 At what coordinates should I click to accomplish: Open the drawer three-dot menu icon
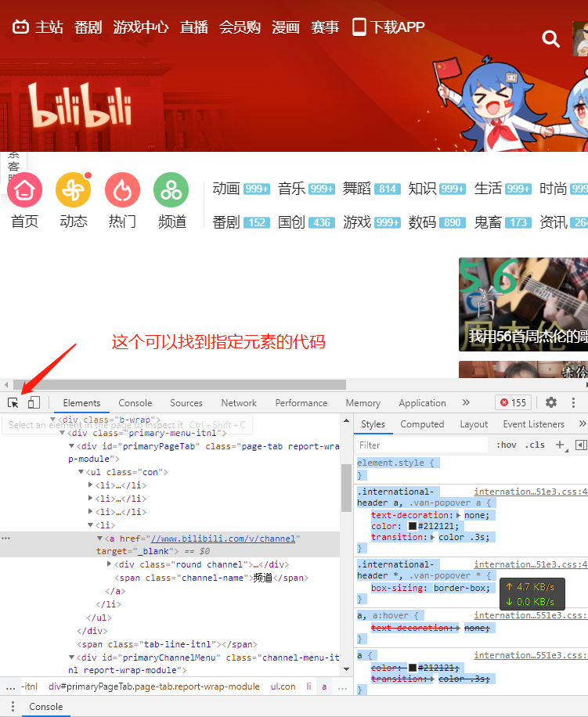pyautogui.click(x=13, y=707)
